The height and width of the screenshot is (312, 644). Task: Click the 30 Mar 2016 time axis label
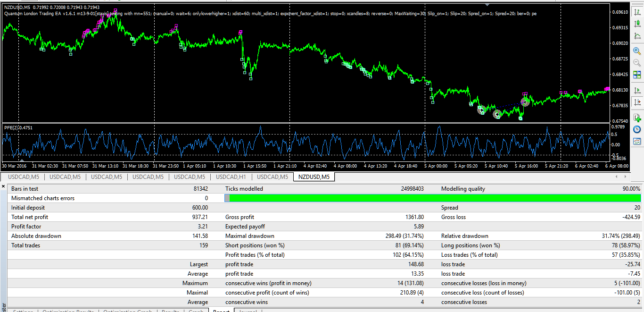15,166
